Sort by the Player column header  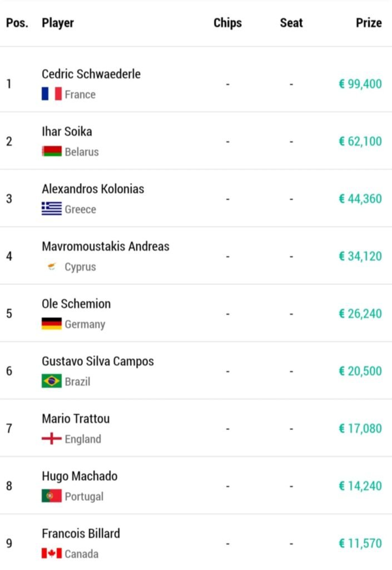[58, 23]
